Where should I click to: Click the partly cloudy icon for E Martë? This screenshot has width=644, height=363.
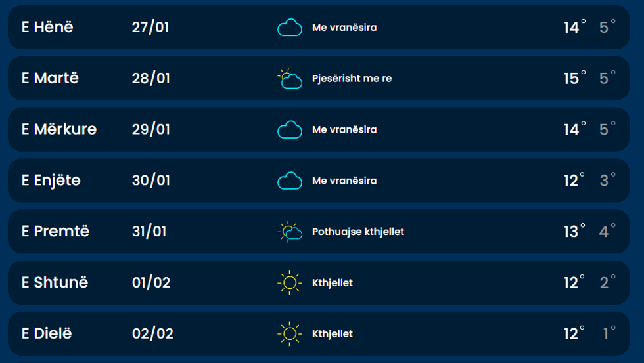pos(289,79)
